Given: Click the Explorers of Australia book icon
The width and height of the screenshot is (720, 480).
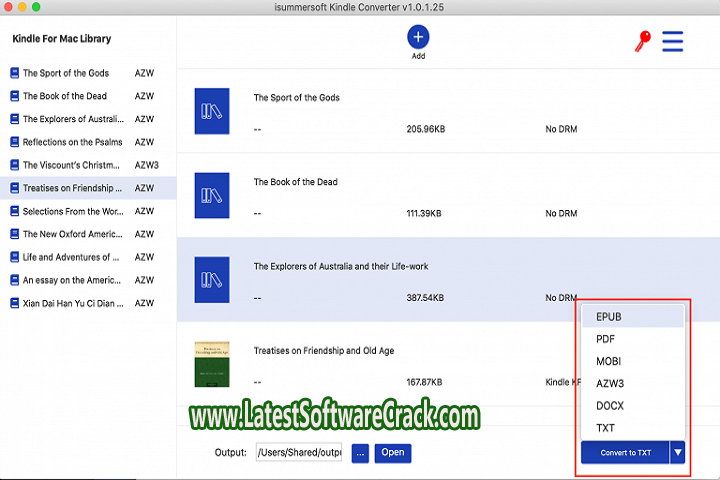Looking at the screenshot, I should [211, 280].
